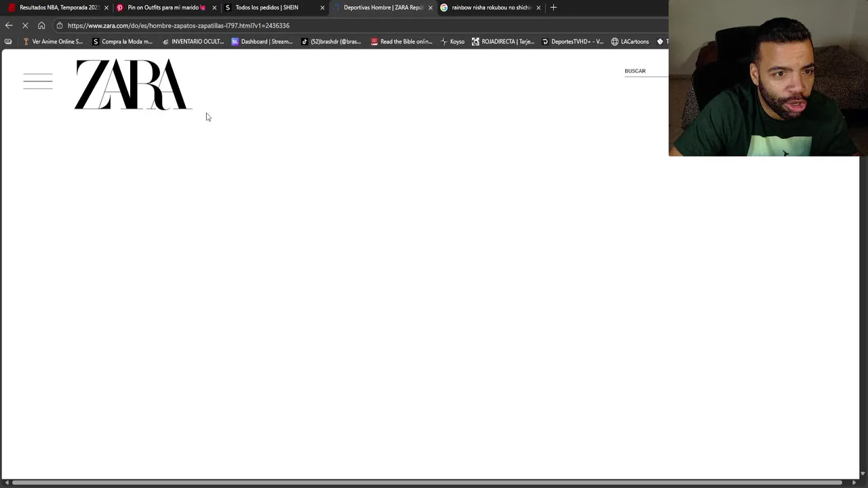Click the ZARA logo
Screen dimensions: 868x488
tap(133, 84)
